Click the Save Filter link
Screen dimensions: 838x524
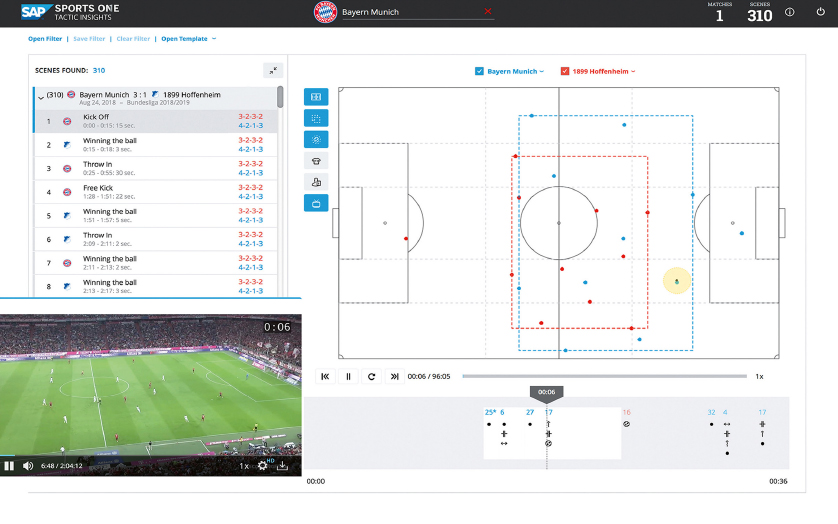point(89,38)
